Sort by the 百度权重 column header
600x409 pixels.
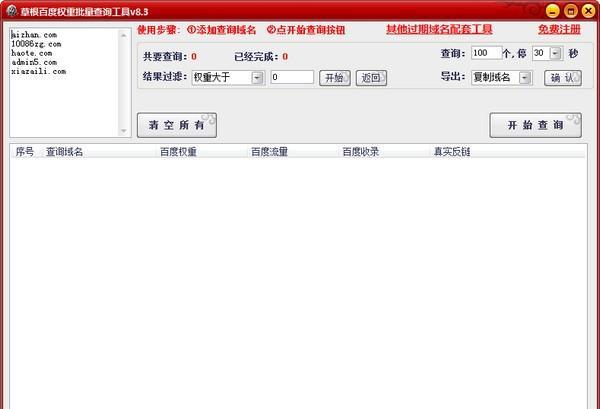pyautogui.click(x=178, y=152)
